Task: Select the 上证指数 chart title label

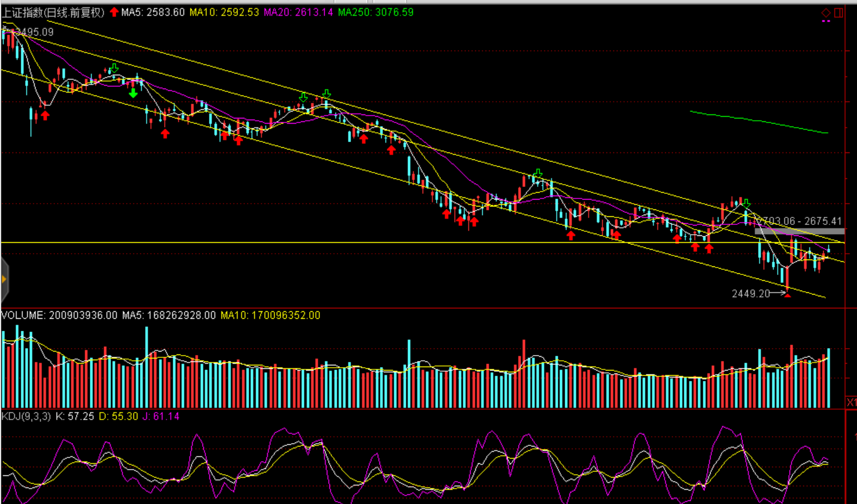Action: coord(53,12)
